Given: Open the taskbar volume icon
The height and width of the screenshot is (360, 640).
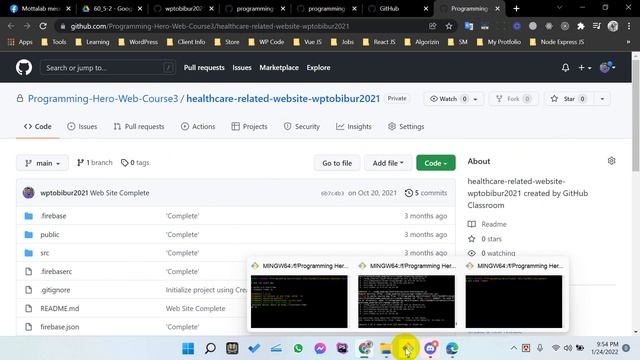Looking at the screenshot, I should pos(568,348).
